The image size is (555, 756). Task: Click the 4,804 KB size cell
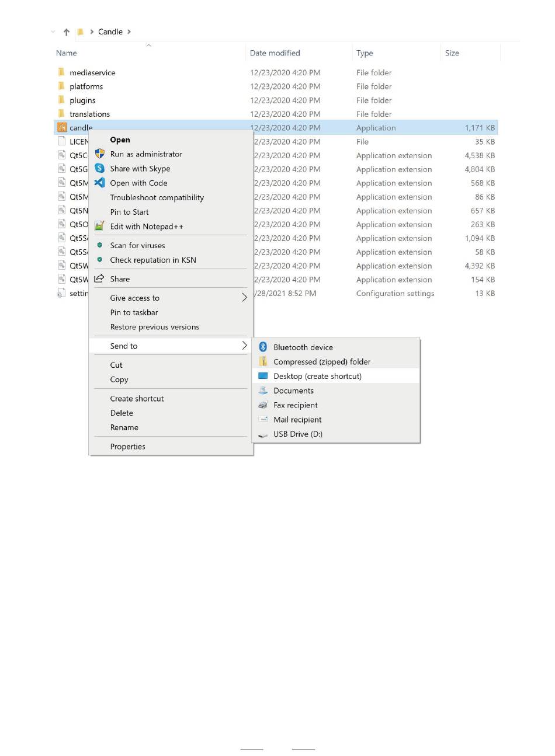tap(480, 169)
